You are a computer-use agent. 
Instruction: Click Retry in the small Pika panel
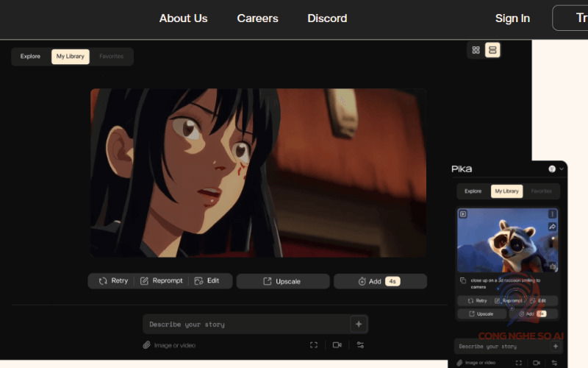[477, 301]
